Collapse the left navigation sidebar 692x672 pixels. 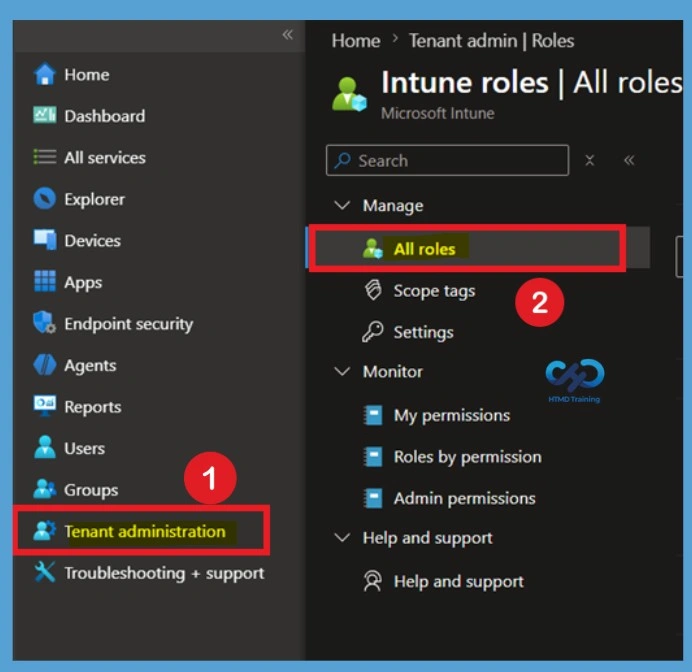click(288, 34)
